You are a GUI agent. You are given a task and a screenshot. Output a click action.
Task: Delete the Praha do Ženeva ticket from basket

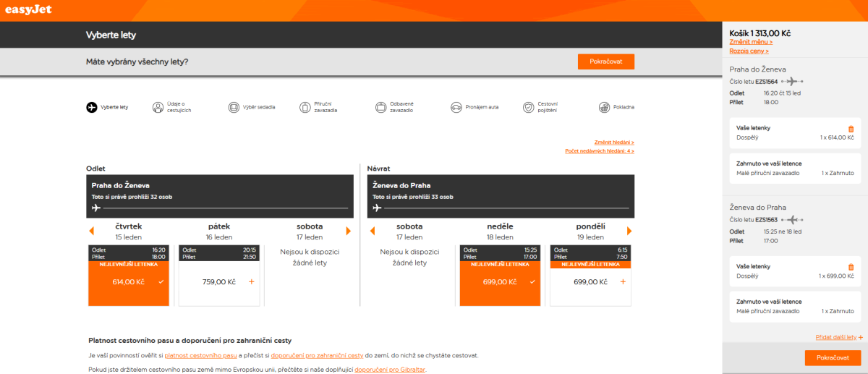tap(851, 128)
